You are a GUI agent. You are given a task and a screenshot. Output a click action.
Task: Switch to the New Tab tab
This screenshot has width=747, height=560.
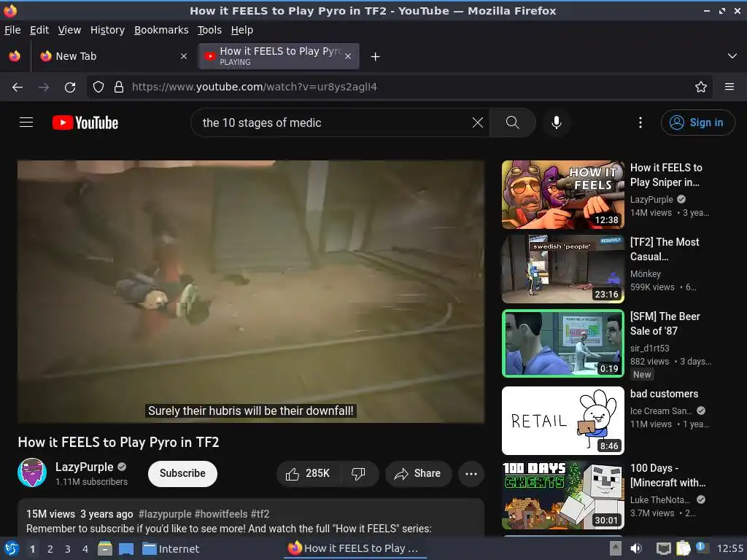pos(113,56)
